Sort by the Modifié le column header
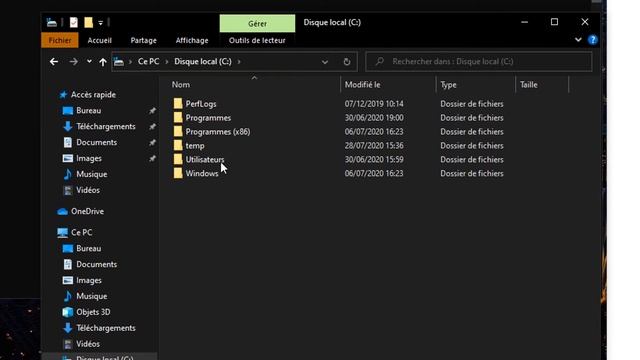Viewport: 640px width, 360px height. [x=362, y=84]
